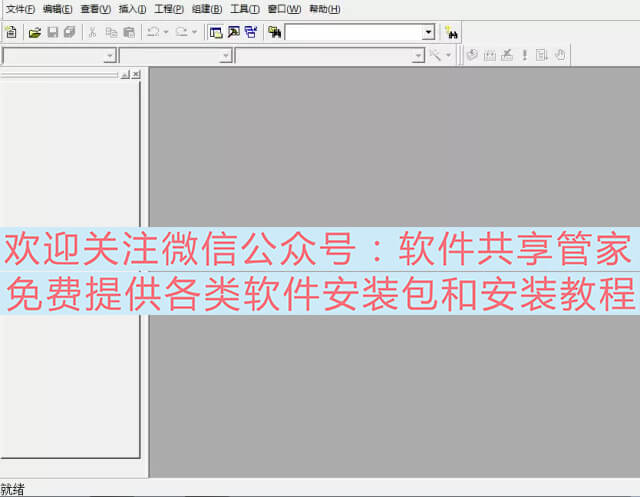Open the WizardBar actions dropdown arrow

click(448, 55)
